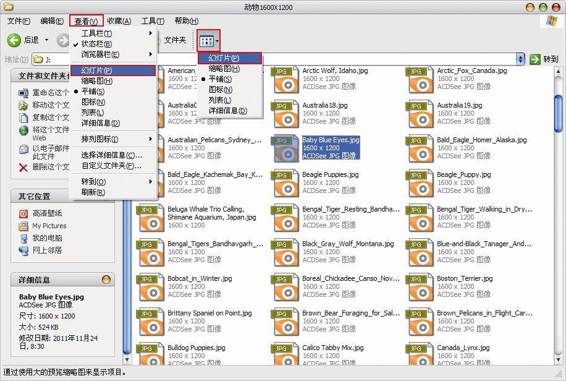Viewport: 566px width, 381px height.
Task: Select 缩略图(H) in toolbar views dropdown
Action: click(x=230, y=68)
